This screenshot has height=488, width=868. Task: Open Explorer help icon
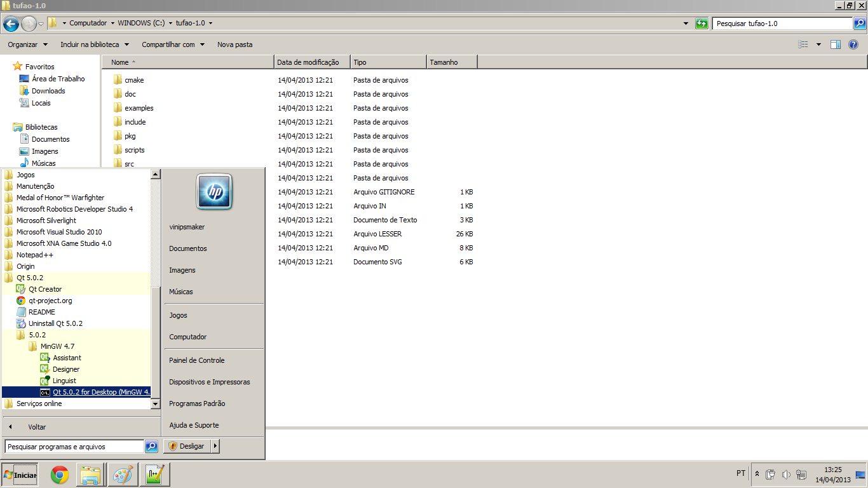[x=853, y=44]
